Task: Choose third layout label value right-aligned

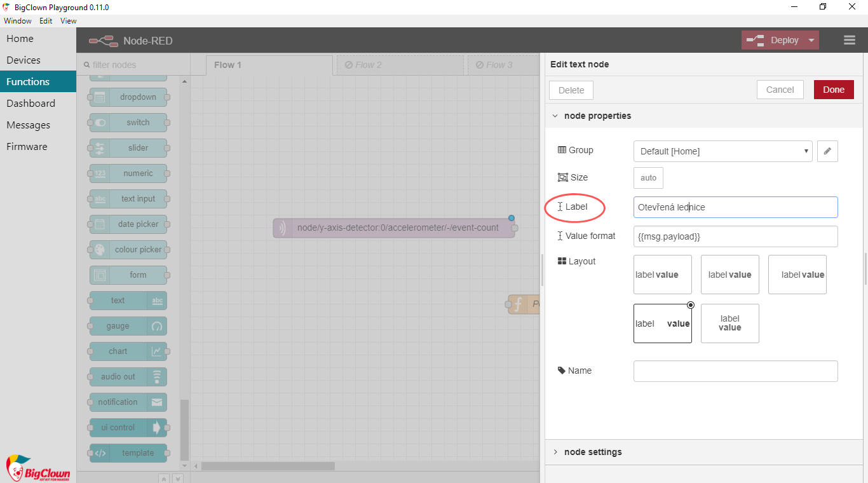Action: tap(797, 275)
